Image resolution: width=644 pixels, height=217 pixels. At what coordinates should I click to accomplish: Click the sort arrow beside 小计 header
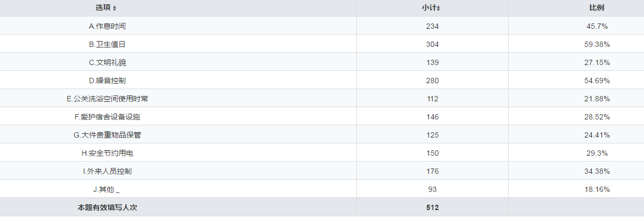point(438,9)
